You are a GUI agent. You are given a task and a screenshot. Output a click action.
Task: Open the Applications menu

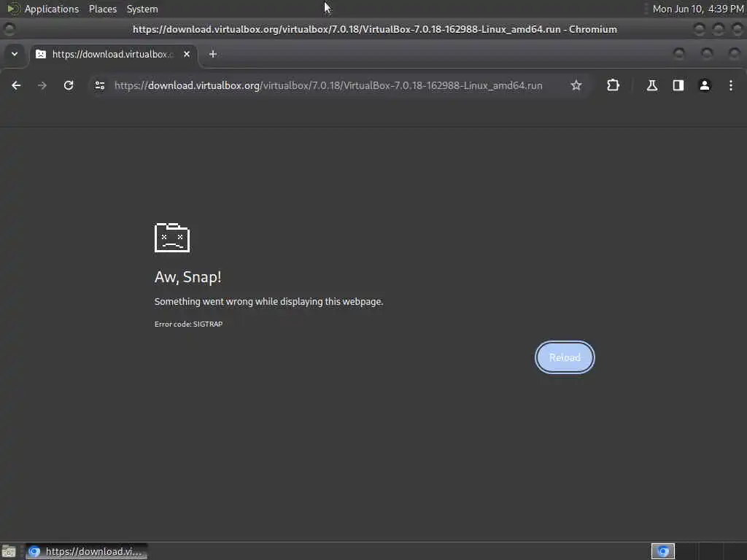click(x=52, y=9)
